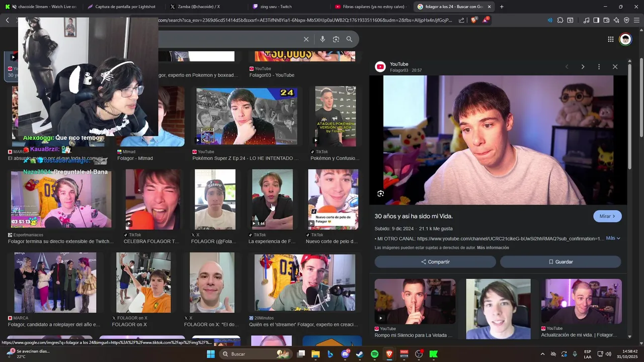The image size is (644, 362).
Task: Open Pokémon y Confusio TikTok thumbnail
Action: [x=336, y=116]
